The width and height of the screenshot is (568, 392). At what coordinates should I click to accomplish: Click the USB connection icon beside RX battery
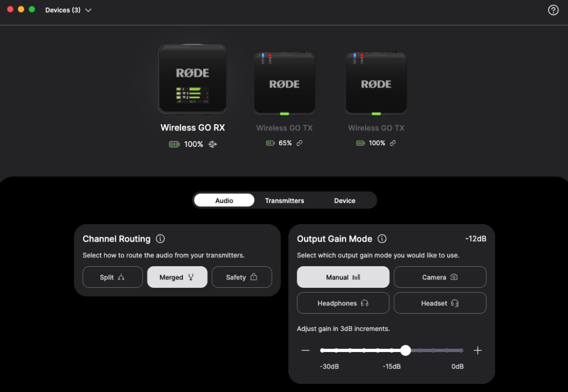(x=212, y=144)
